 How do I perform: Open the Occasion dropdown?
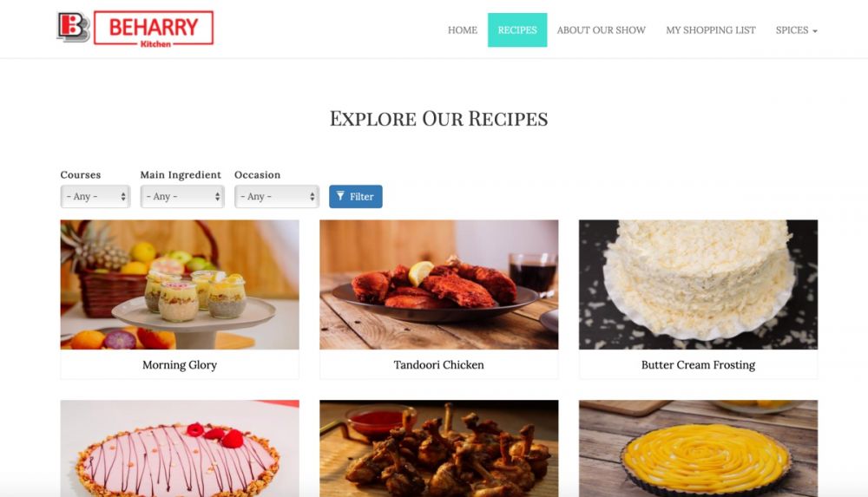point(277,197)
